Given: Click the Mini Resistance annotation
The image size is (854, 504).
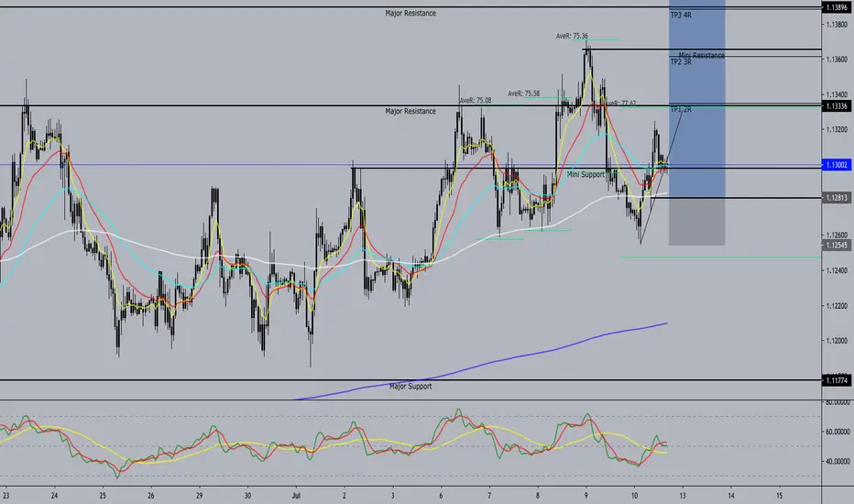Looking at the screenshot, I should (702, 55).
